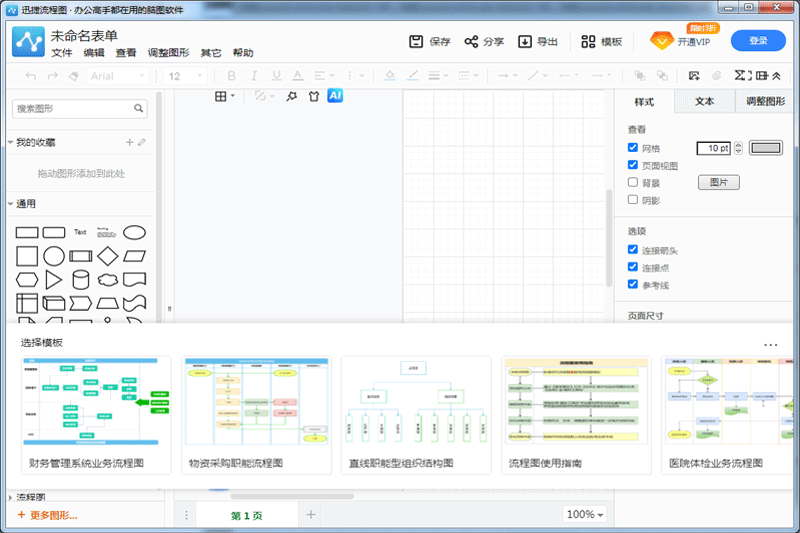Click the 分享 share icon
The height and width of the screenshot is (533, 800).
point(472,42)
